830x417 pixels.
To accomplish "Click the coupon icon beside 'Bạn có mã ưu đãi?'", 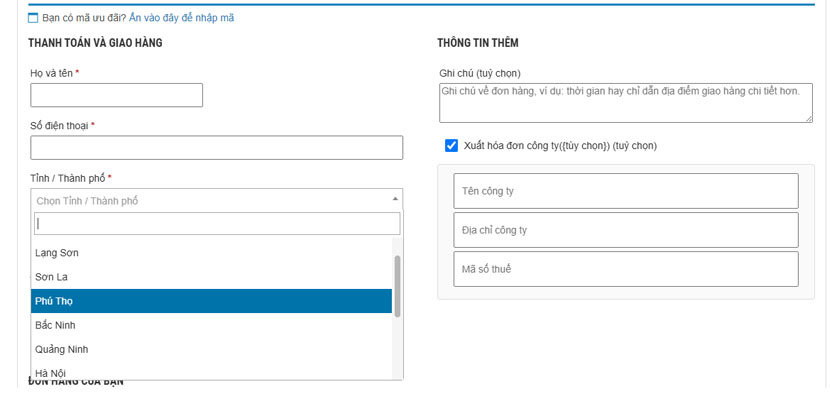I will (x=33, y=18).
